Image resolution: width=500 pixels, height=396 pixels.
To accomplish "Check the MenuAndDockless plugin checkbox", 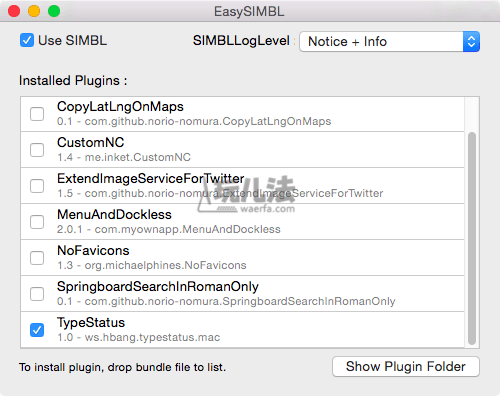I will 37,222.
